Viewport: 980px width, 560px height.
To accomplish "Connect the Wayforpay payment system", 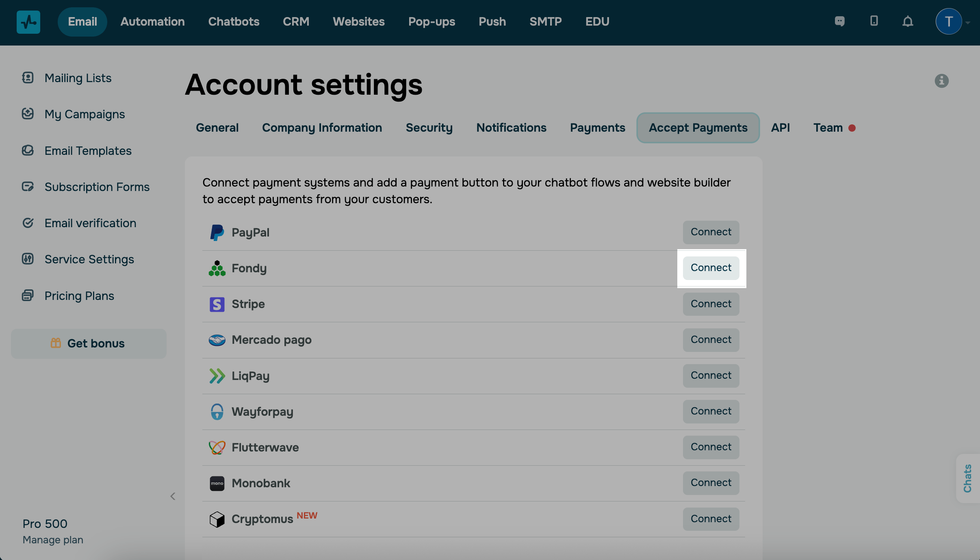I will pos(711,411).
